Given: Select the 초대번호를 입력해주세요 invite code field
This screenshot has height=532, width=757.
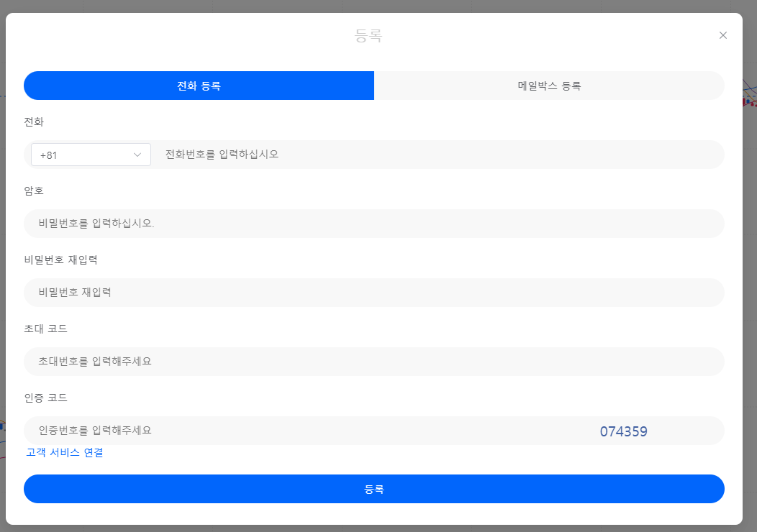Looking at the screenshot, I should tap(374, 362).
